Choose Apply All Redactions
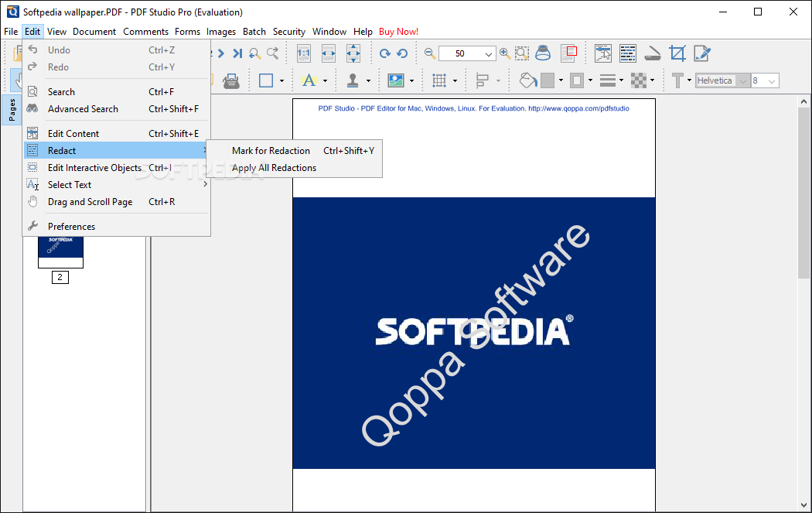Screen dimensions: 812x513 click(x=294, y=168)
